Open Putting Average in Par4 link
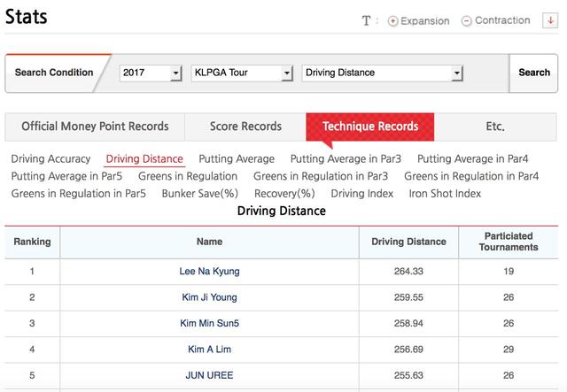 pos(472,159)
